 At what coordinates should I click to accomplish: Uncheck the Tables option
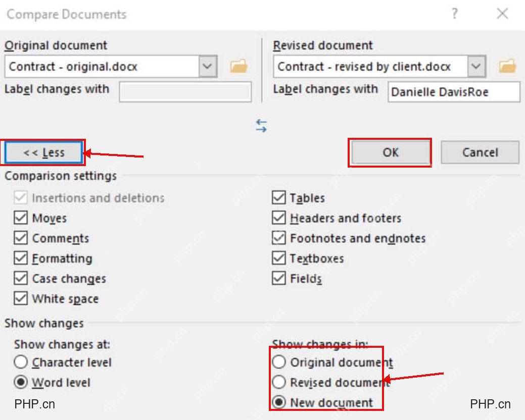[278, 197]
